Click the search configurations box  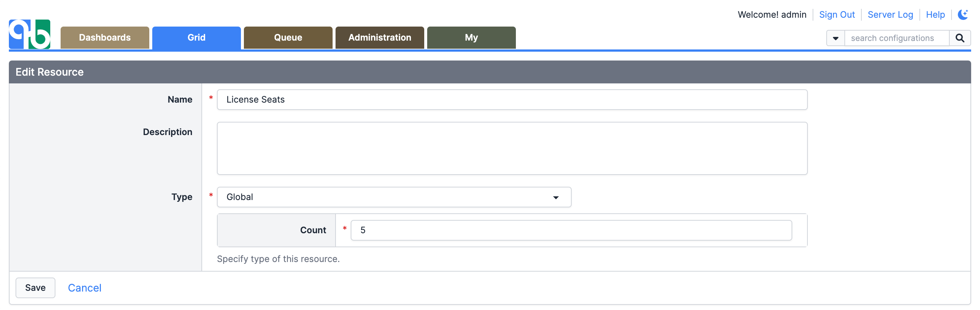(x=896, y=38)
